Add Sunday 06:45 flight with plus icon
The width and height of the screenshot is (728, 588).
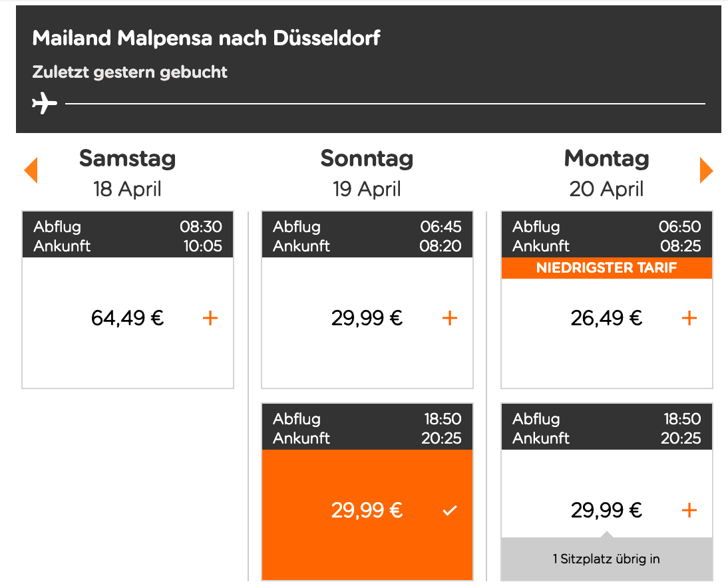click(450, 319)
